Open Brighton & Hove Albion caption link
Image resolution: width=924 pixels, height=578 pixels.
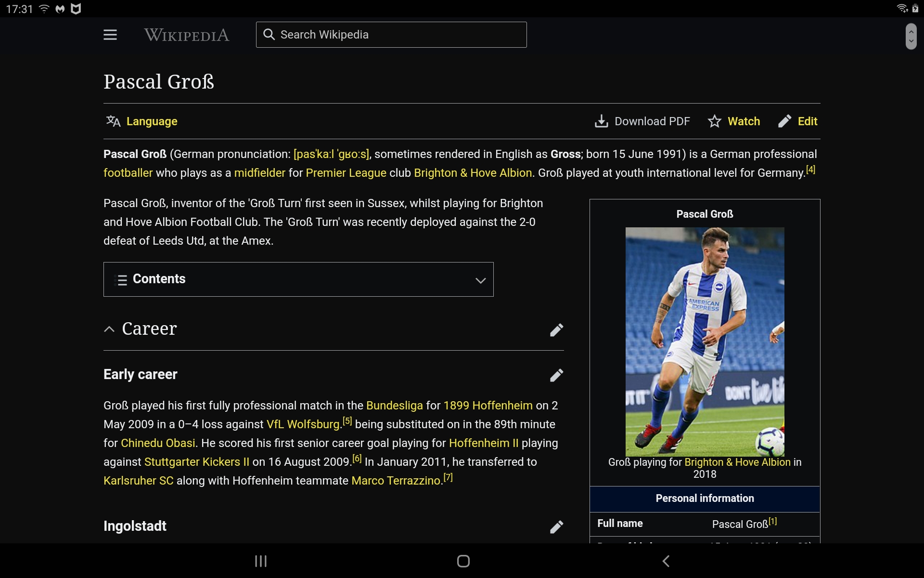[x=737, y=462]
